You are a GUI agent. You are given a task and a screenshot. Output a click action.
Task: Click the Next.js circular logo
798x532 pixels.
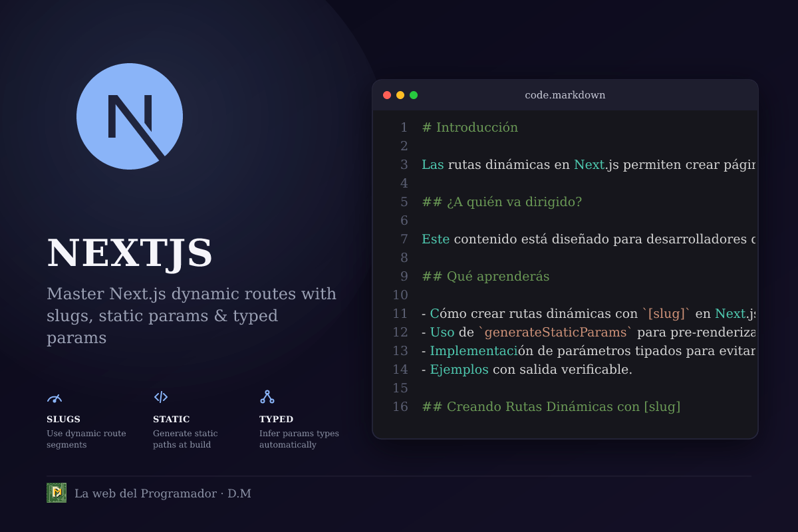pos(130,116)
